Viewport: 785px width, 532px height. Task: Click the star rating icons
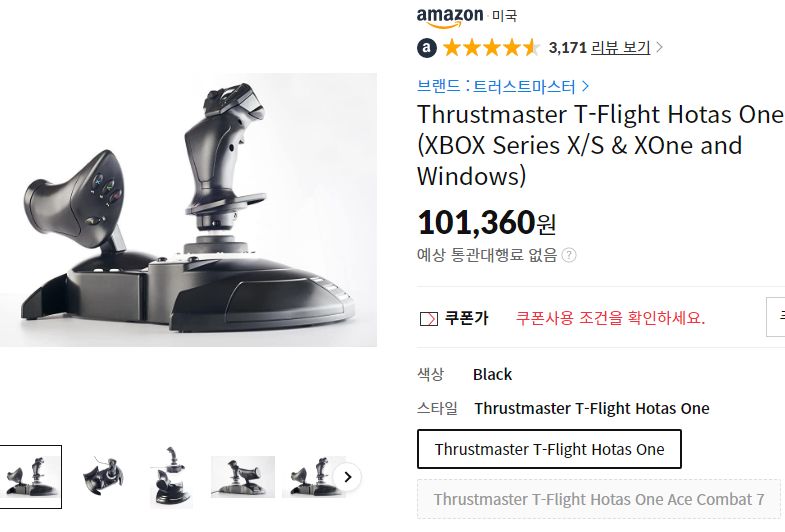point(491,48)
